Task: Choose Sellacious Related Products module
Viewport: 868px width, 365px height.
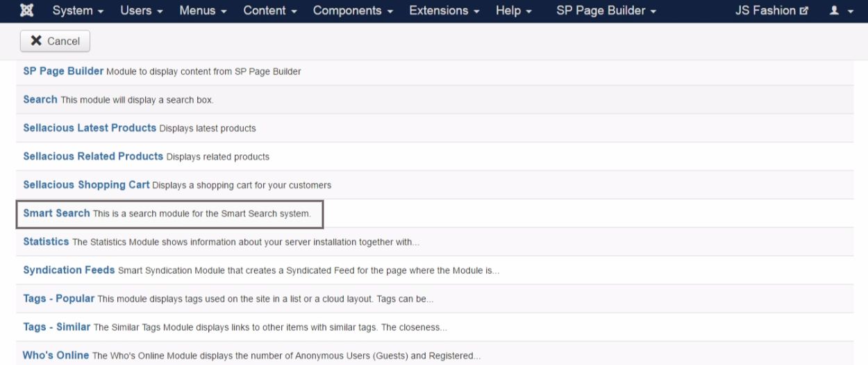Action: (x=93, y=156)
